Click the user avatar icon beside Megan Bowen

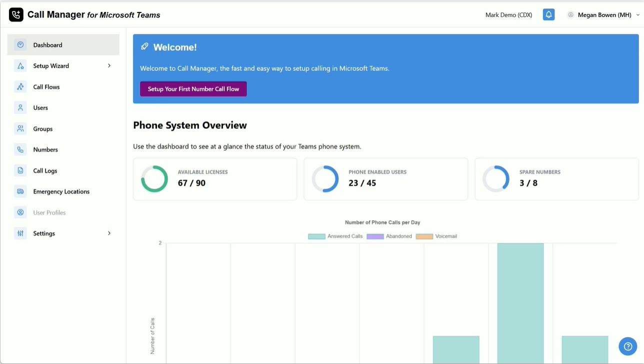click(x=570, y=15)
